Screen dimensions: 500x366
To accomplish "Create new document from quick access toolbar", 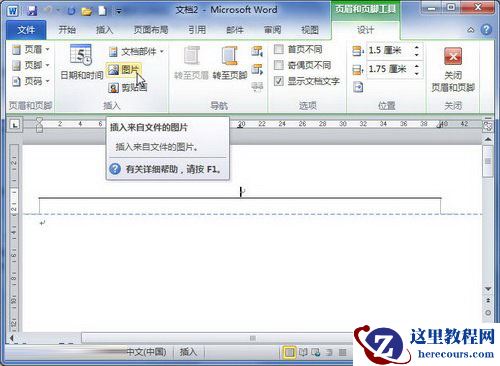I will (103, 11).
